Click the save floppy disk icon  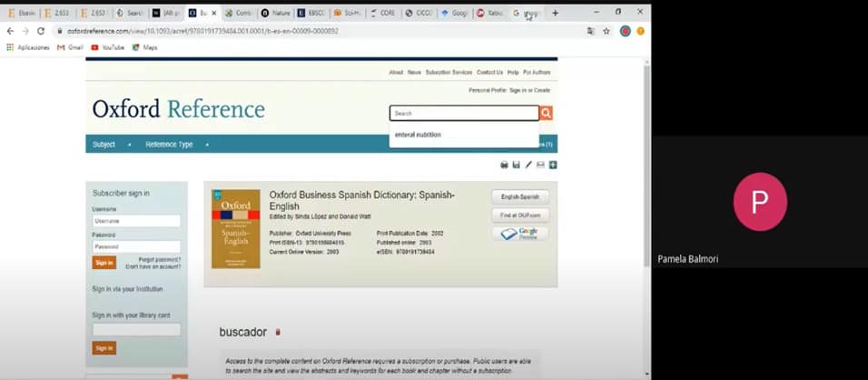coord(516,165)
